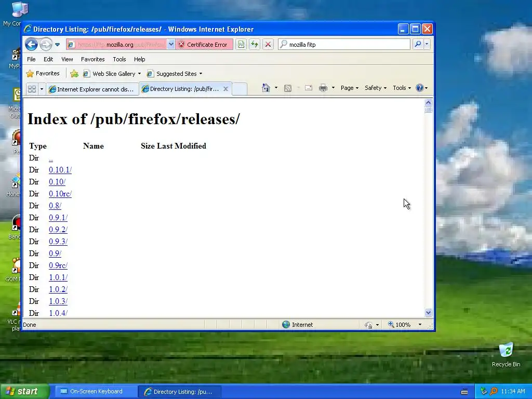Screen dimensions: 532x399
Task: Click the Home icon in command bar
Action: (x=266, y=88)
